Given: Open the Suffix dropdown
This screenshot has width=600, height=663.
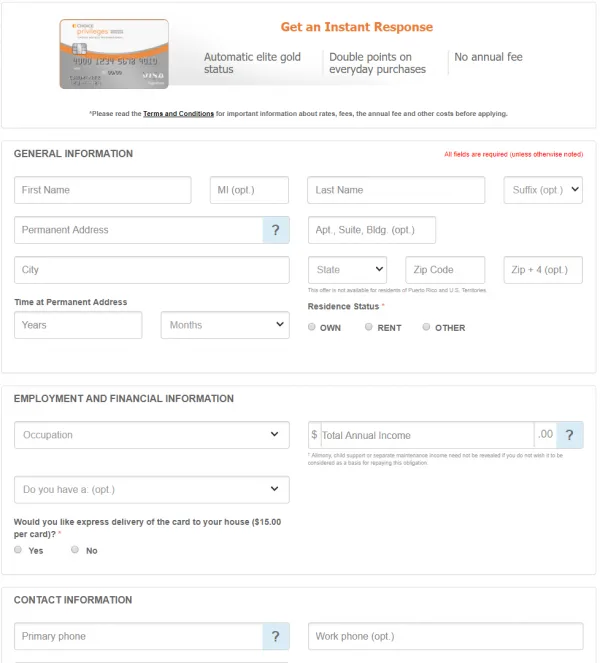Looking at the screenshot, I should click(x=543, y=190).
